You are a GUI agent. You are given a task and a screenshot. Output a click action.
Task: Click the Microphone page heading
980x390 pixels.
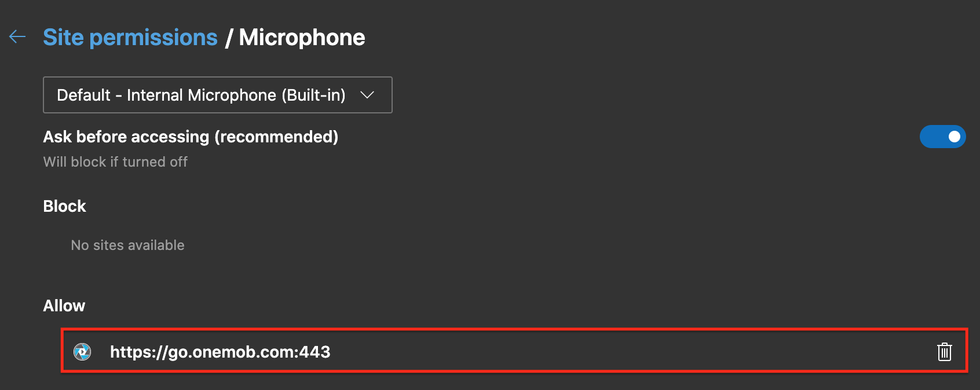pos(302,37)
